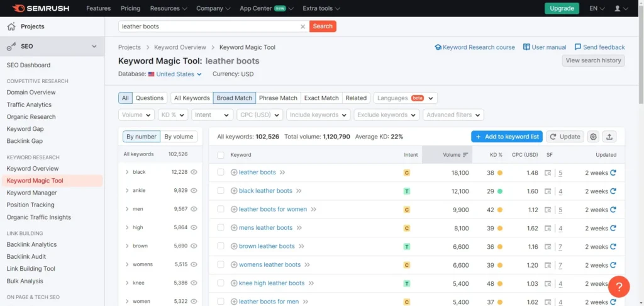The width and height of the screenshot is (644, 306).
Task: Select the Exact Match tab
Action: (x=321, y=98)
